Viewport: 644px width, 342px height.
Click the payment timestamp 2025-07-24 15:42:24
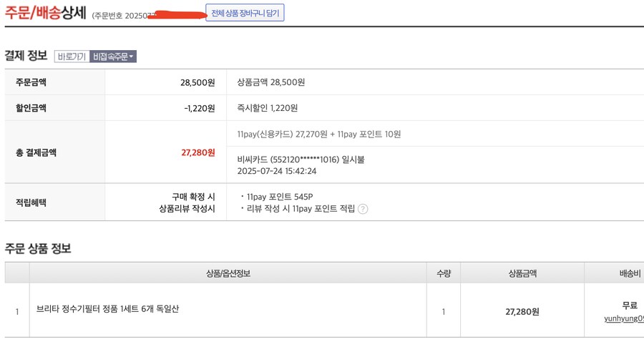tap(276, 172)
